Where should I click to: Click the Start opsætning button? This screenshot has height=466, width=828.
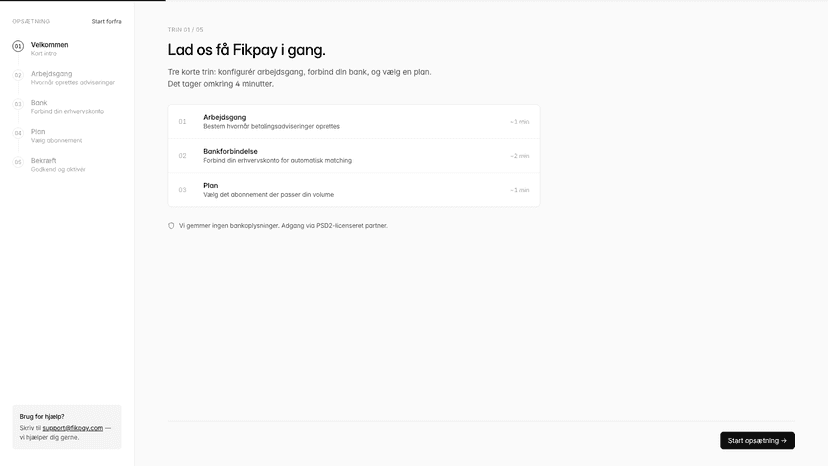click(x=757, y=441)
